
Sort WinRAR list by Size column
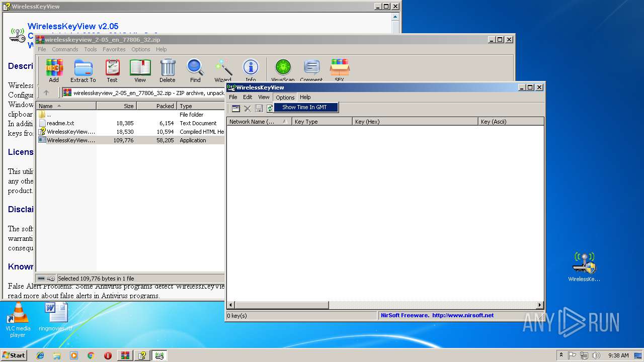point(117,106)
